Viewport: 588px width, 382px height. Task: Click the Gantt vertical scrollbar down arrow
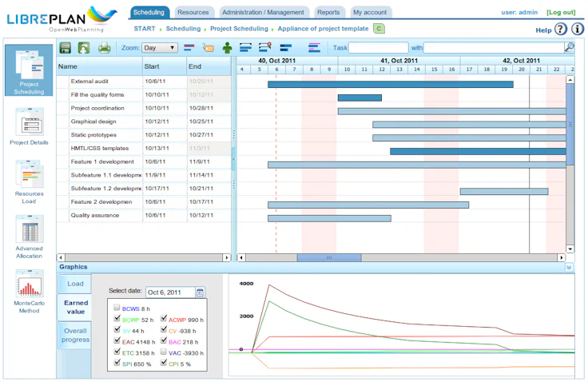tap(570, 249)
